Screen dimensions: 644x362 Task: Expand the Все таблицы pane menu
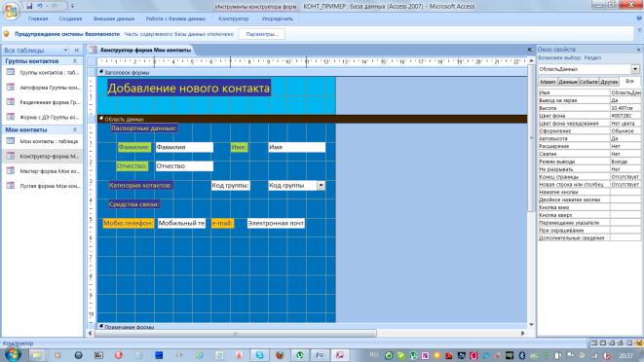click(65, 50)
